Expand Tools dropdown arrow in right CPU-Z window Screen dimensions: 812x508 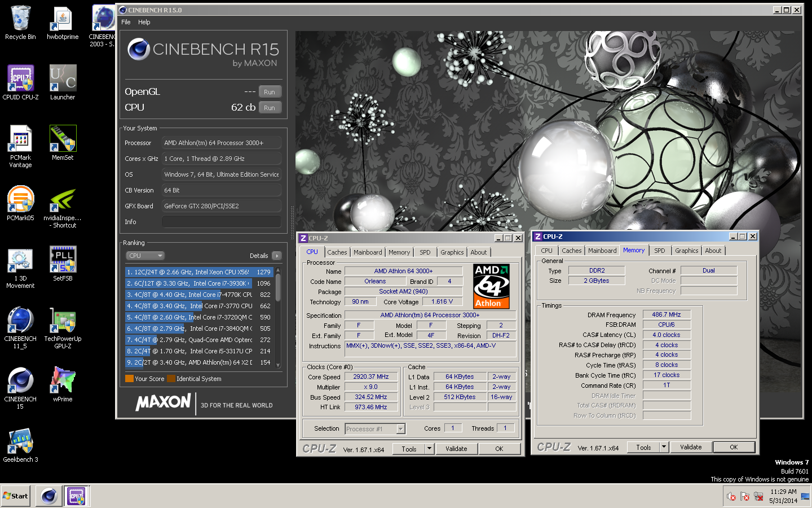(664, 447)
